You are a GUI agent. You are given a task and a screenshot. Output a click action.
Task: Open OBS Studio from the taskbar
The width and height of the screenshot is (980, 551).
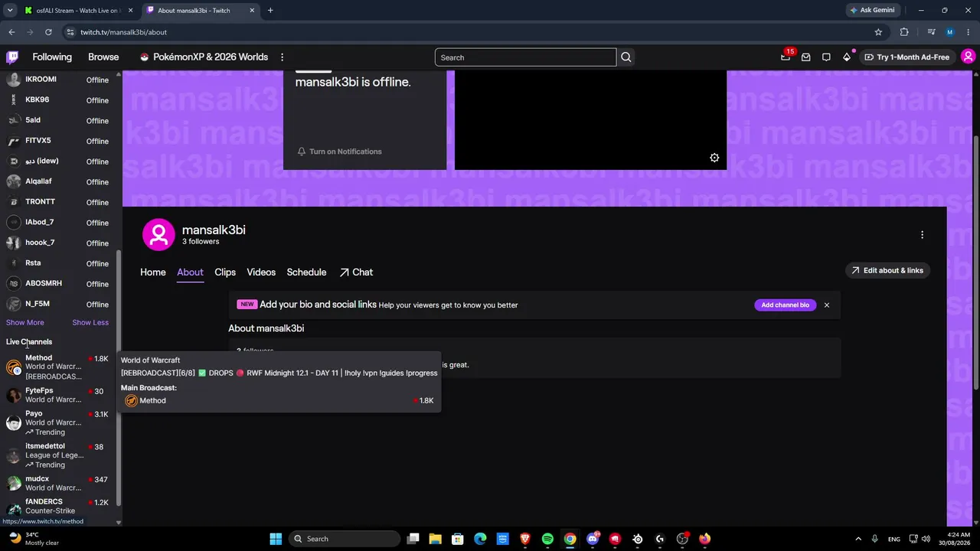(x=682, y=539)
